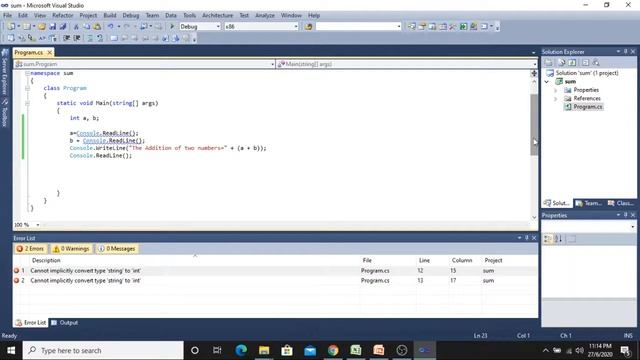Screen dimensions: 640x360
Task: Click the Toggle Bookmark icon in text toolbar
Action: click(x=114, y=38)
